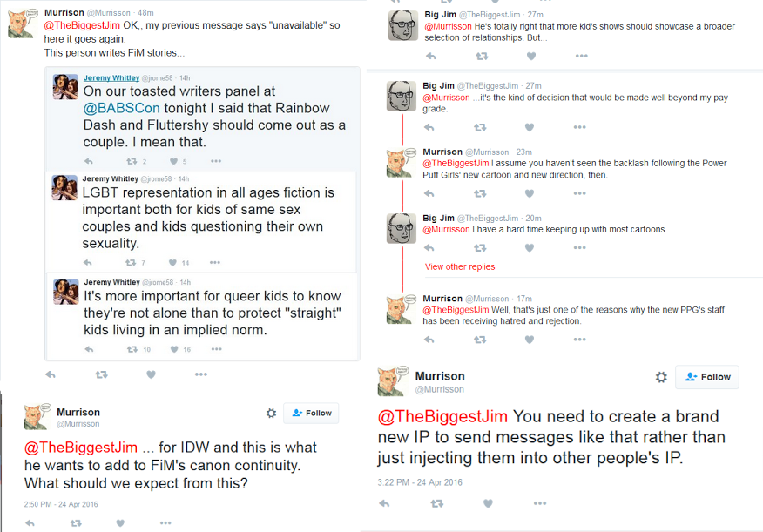Viewport: 763px width, 532px height.
Task: Follow Murrison from the 2:50 PM tweet
Action: [x=311, y=413]
